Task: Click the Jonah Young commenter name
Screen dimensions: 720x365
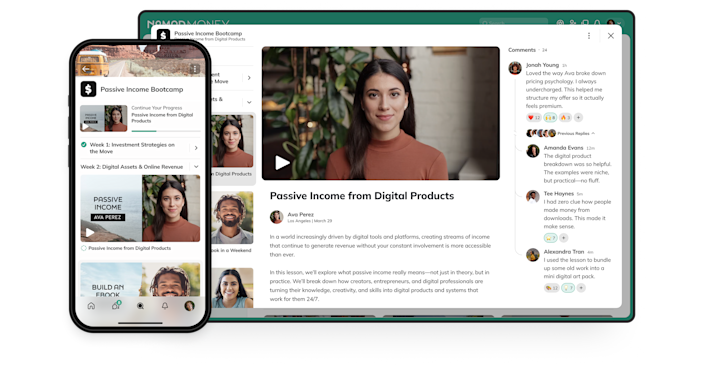Action: pyautogui.click(x=542, y=65)
